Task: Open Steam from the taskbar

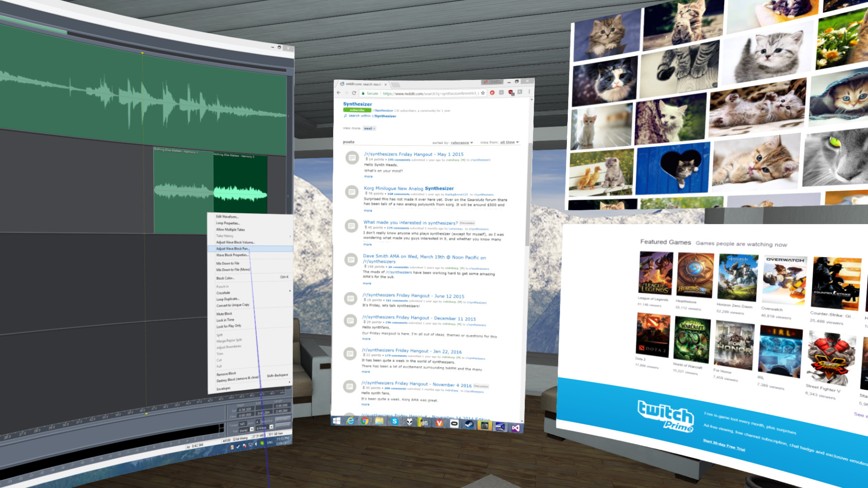Action: [x=469, y=425]
